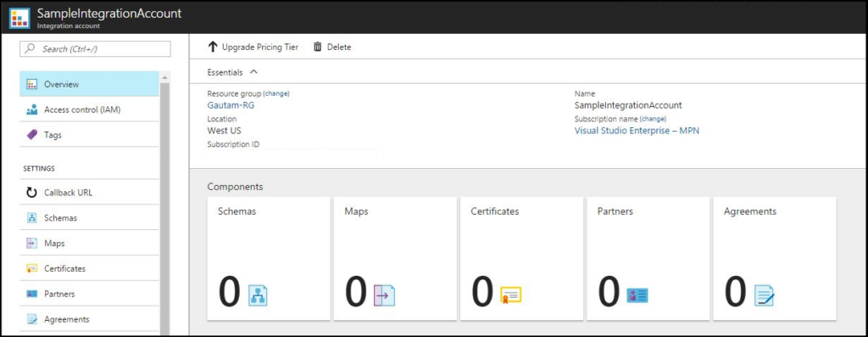Click the document pencil icon on Agreements tile

click(764, 295)
